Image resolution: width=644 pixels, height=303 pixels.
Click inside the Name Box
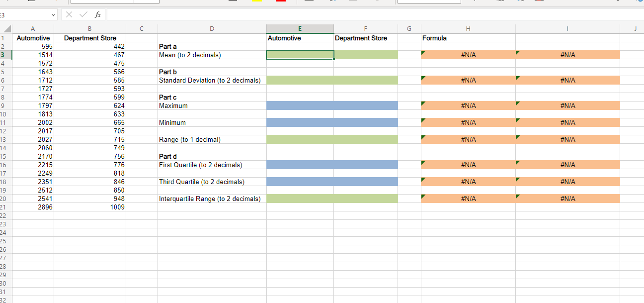click(25, 14)
